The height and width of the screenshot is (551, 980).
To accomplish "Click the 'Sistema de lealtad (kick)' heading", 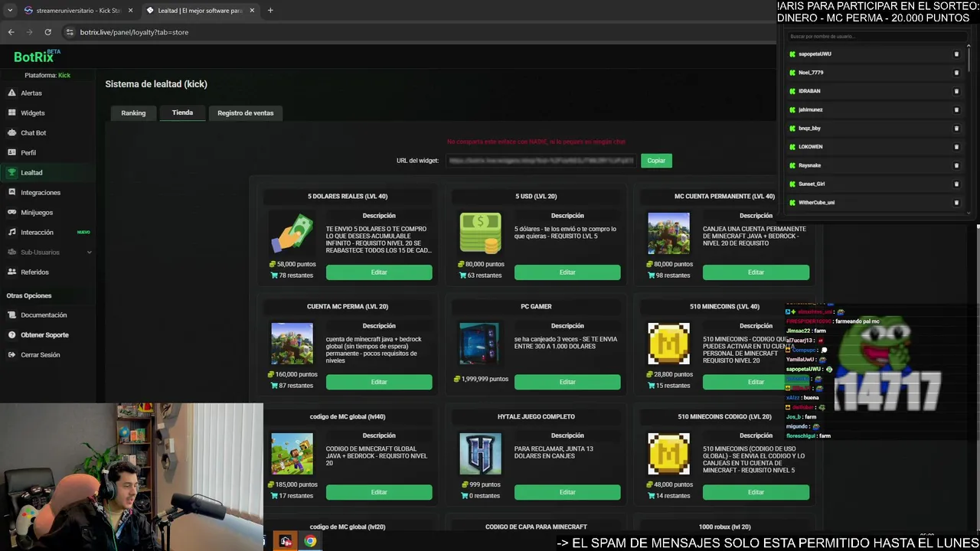I will click(156, 84).
